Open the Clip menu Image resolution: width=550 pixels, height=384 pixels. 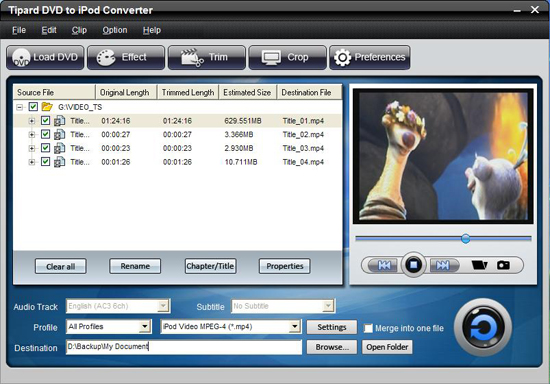point(79,30)
